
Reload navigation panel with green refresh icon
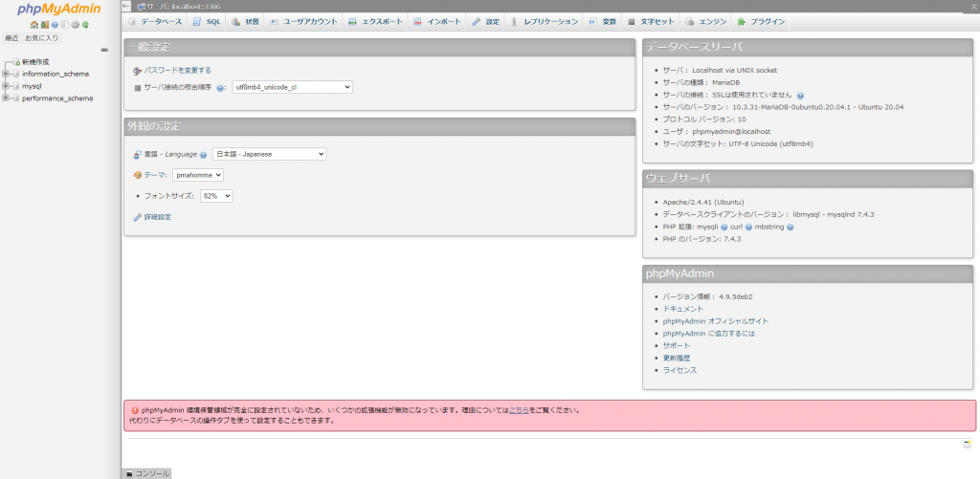[x=85, y=25]
